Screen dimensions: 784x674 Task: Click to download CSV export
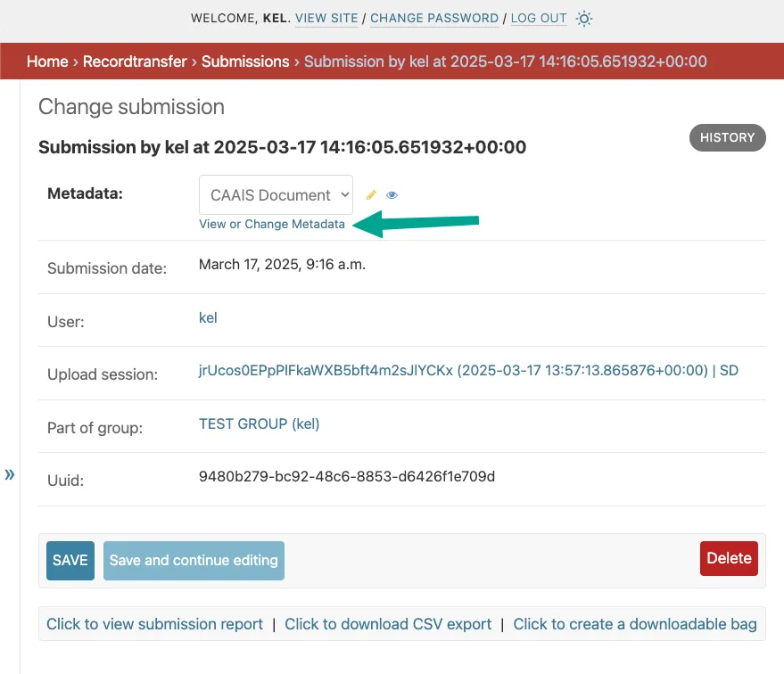[x=388, y=624]
